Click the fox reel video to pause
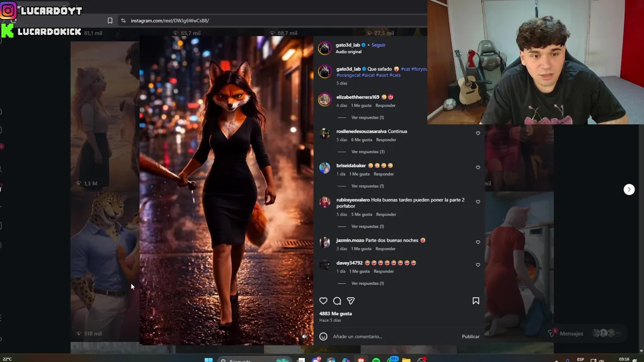Image resolution: width=644 pixels, height=362 pixels. (x=226, y=190)
